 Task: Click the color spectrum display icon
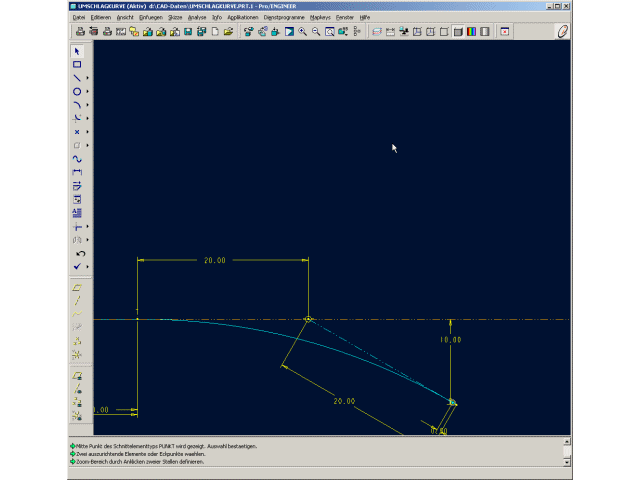[x=471, y=31]
